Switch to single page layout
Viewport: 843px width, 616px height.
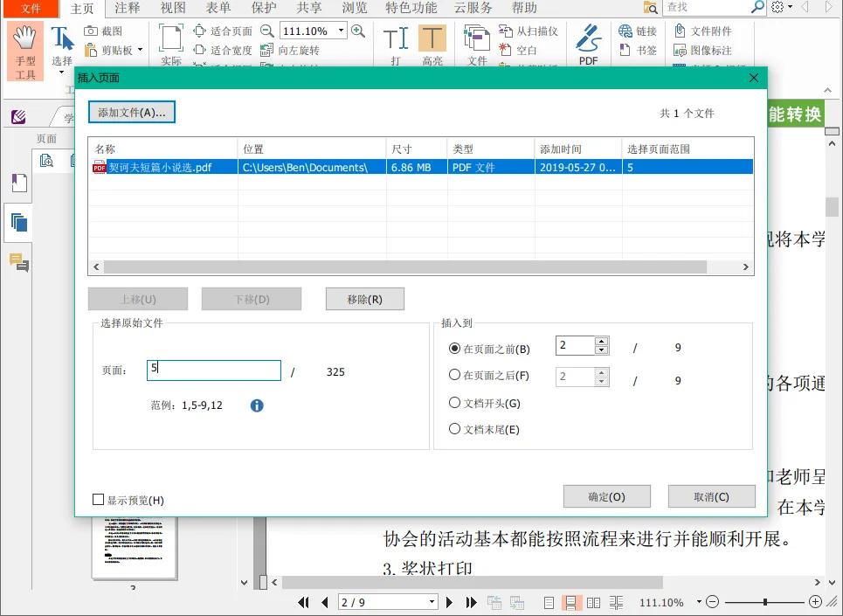tap(549, 603)
